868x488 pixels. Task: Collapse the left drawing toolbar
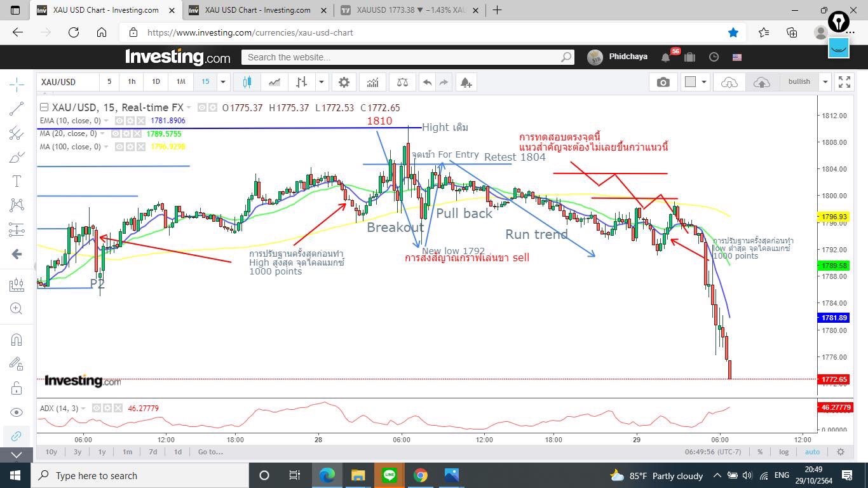point(17,455)
